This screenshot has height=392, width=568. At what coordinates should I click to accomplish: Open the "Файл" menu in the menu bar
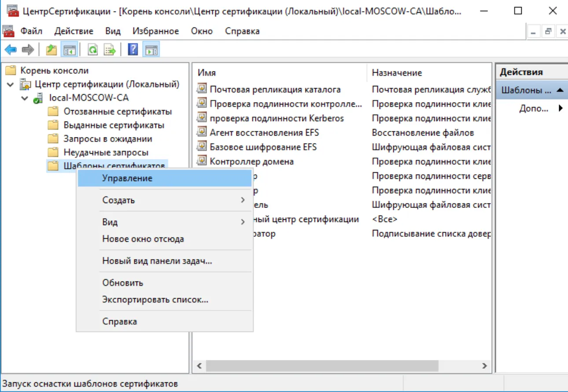click(31, 31)
